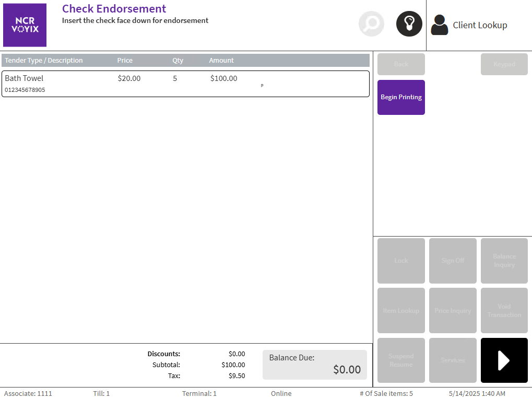This screenshot has height=399, width=532.
Task: Click the Client Lookup text label
Action: [480, 25]
